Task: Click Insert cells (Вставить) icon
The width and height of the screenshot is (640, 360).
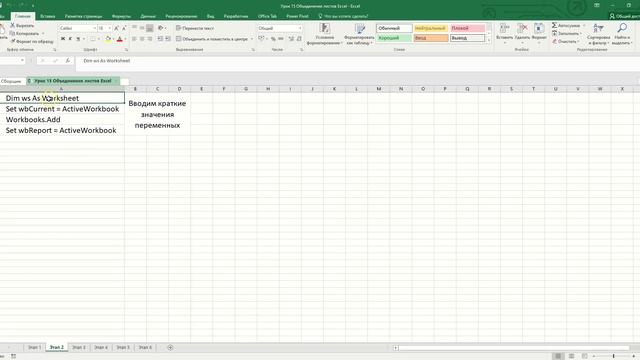Action: point(504,28)
